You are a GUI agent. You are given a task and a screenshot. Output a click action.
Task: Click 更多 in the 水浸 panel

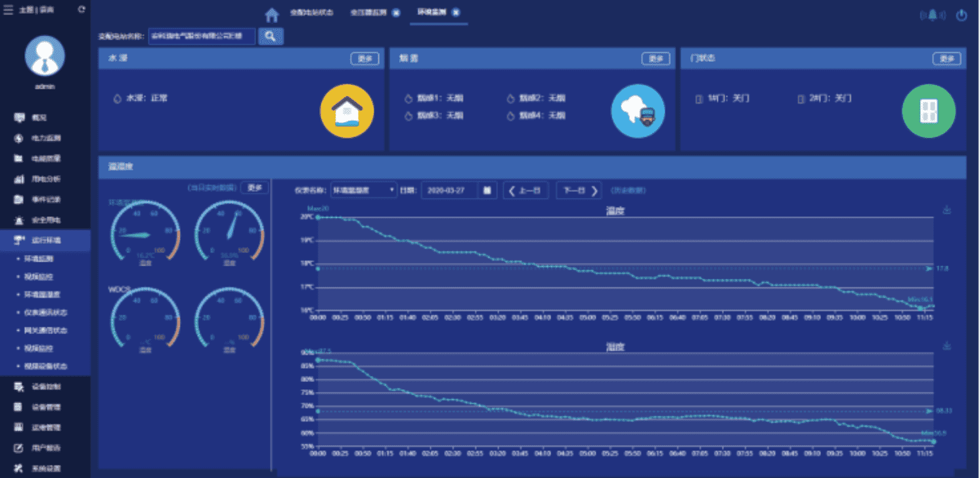click(x=365, y=59)
